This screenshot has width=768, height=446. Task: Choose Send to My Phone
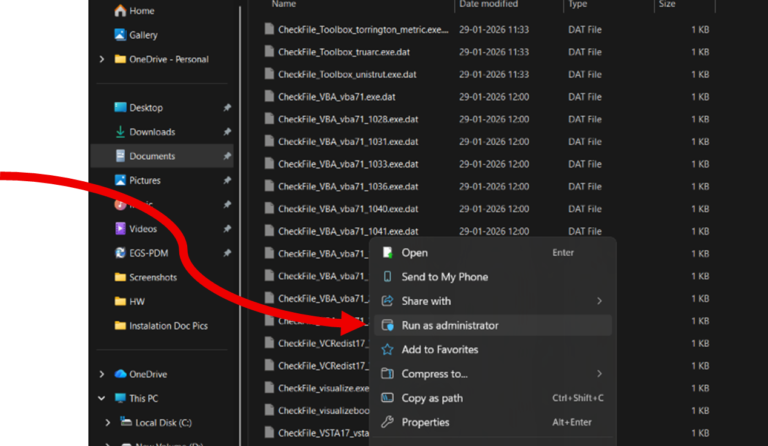(444, 277)
